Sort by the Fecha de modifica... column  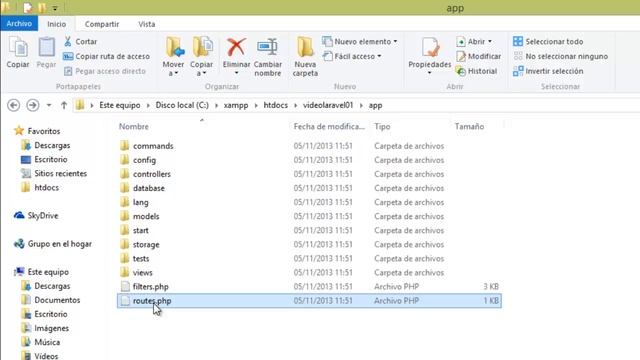(329, 127)
